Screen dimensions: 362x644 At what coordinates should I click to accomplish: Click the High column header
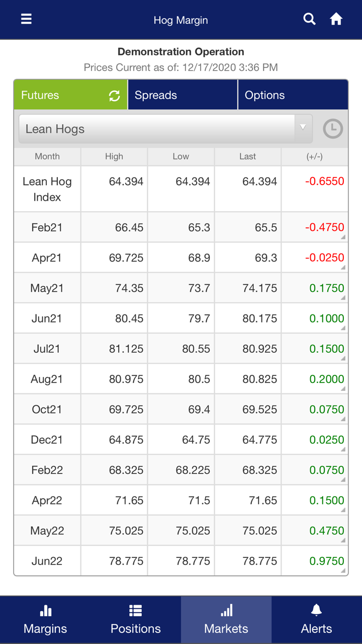tap(114, 156)
